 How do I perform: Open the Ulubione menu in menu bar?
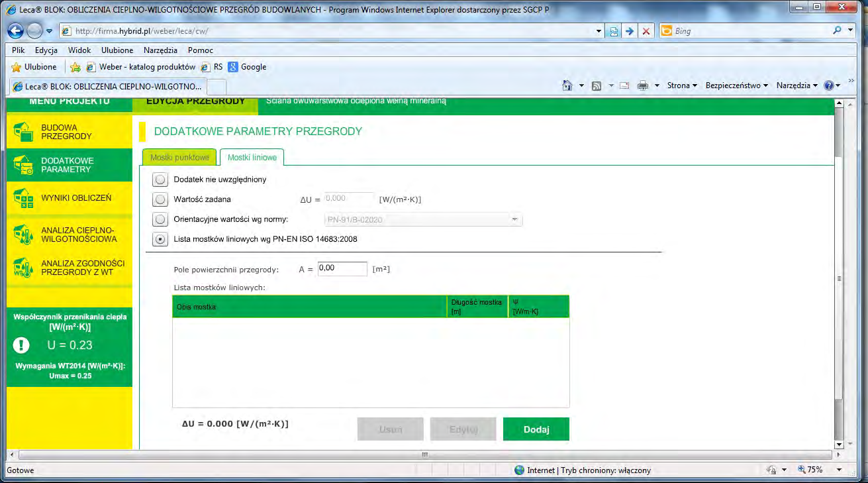pyautogui.click(x=117, y=50)
